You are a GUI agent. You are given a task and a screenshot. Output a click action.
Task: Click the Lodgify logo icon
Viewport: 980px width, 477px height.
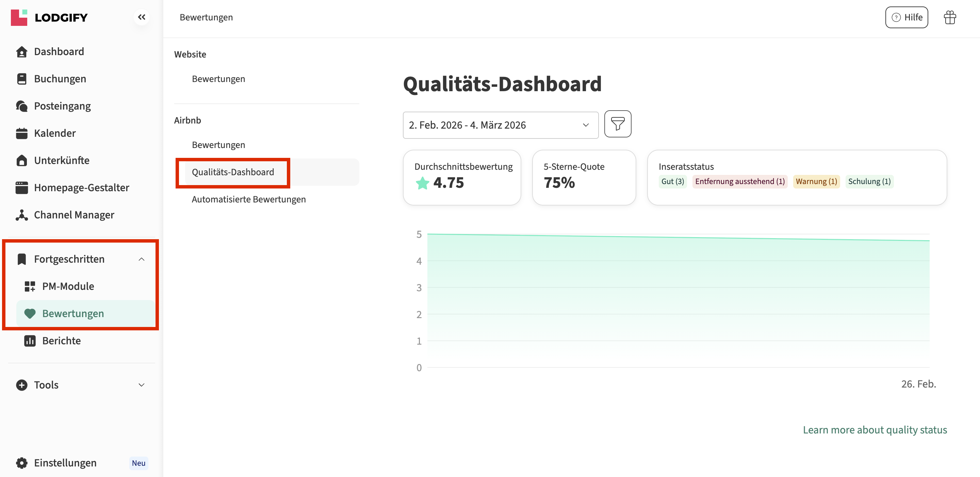coord(19,17)
